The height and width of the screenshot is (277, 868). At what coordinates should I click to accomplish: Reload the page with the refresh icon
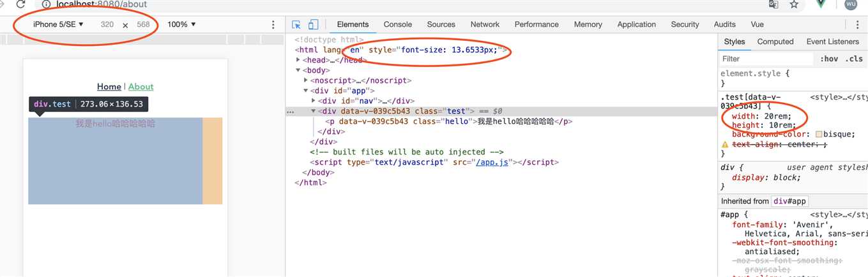coord(20,4)
